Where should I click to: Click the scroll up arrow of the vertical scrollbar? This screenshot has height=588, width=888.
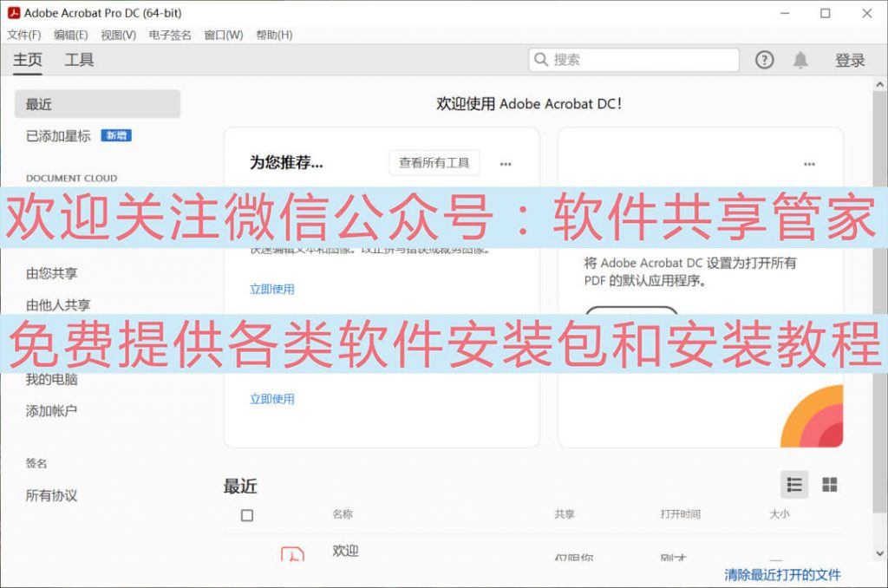coord(879,84)
